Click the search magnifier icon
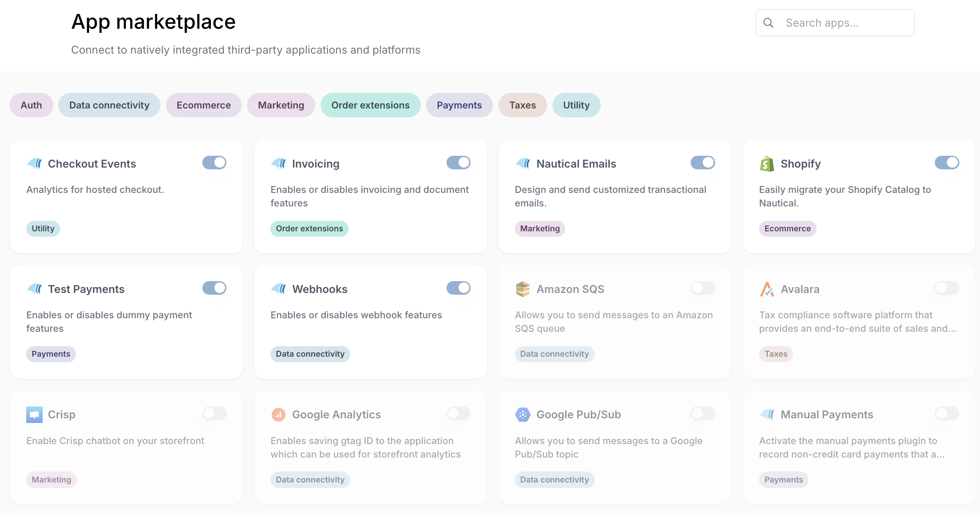The image size is (980, 515). coord(768,23)
